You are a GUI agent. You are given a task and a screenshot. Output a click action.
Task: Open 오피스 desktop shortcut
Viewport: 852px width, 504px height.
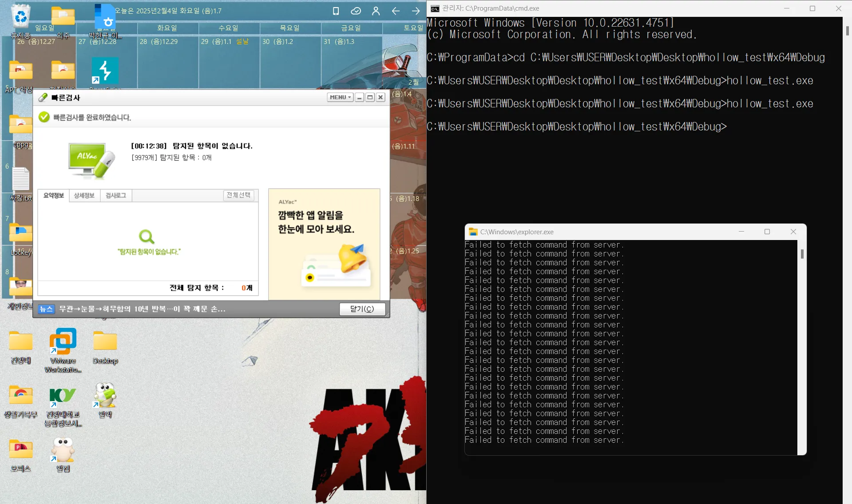point(20,448)
